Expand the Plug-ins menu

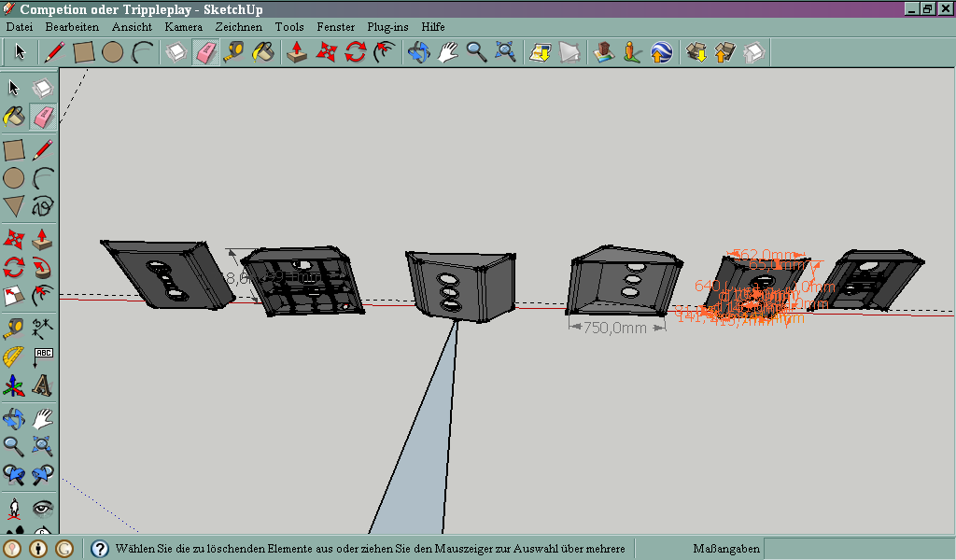point(387,27)
